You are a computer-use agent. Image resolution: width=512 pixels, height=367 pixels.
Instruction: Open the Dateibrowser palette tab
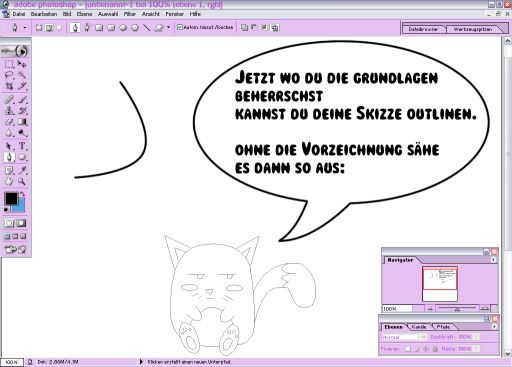(423, 29)
